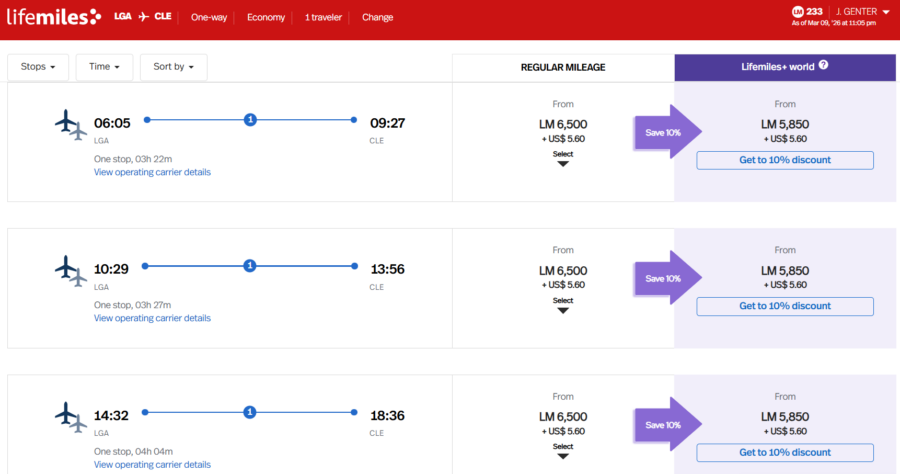Click the planes icon for the 10:29 flight
The image size is (900, 474).
tap(71, 270)
